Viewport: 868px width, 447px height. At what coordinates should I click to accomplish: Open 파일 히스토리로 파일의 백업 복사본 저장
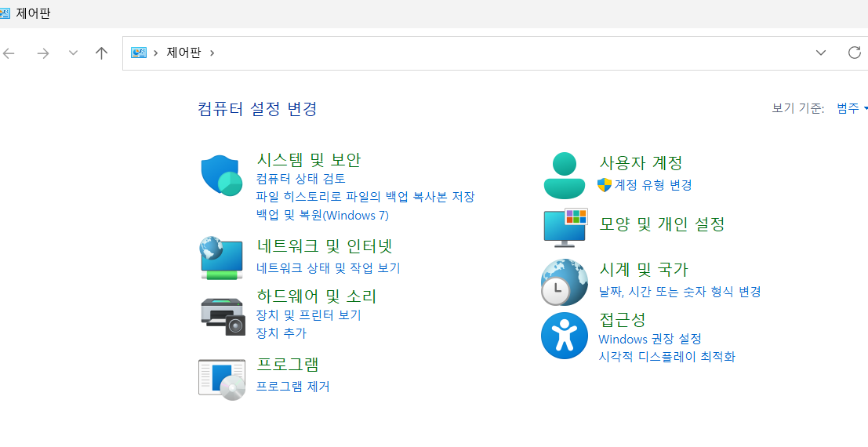[x=365, y=197]
